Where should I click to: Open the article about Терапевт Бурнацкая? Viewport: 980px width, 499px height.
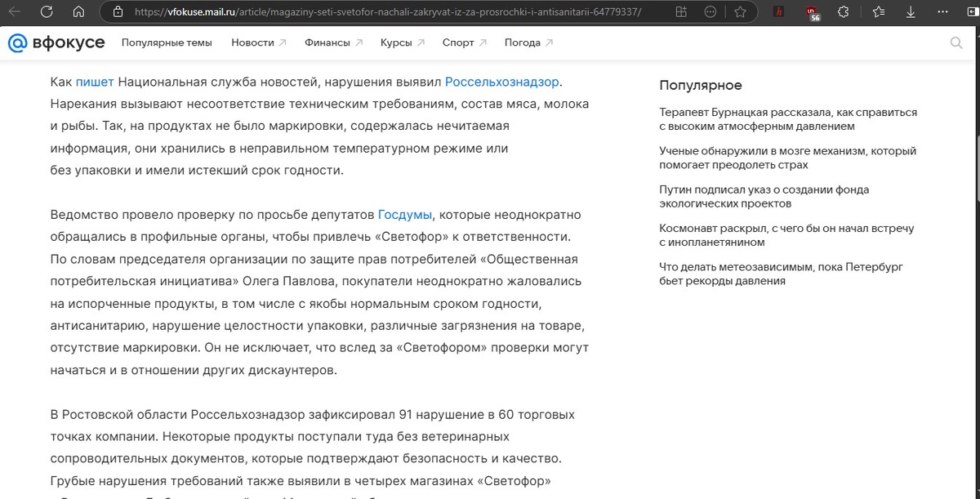[788, 119]
